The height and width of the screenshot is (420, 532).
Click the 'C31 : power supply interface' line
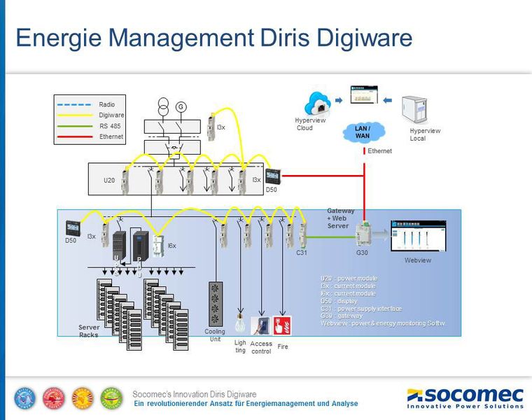pos(360,309)
